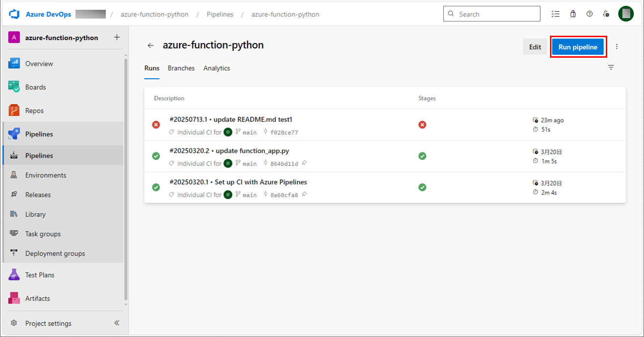Click the Run pipeline button
The width and height of the screenshot is (644, 337).
pos(578,47)
